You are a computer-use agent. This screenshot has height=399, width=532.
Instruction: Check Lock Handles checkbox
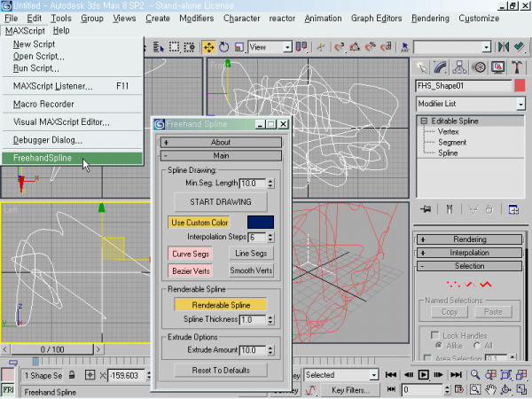434,335
